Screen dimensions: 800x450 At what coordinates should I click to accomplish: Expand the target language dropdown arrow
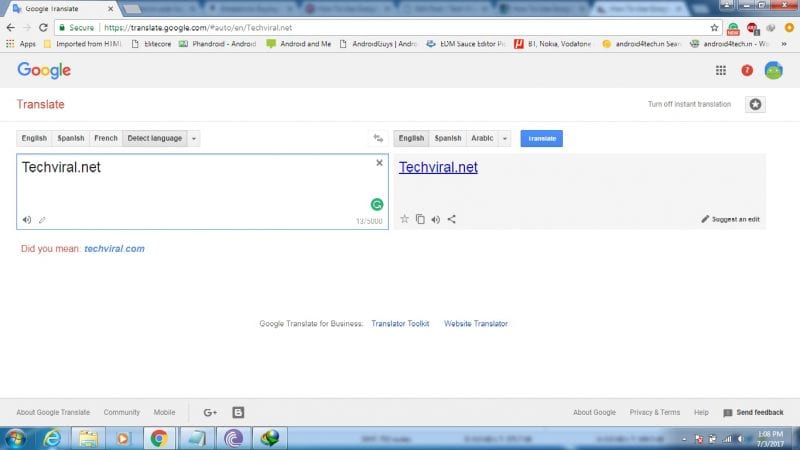(x=505, y=138)
